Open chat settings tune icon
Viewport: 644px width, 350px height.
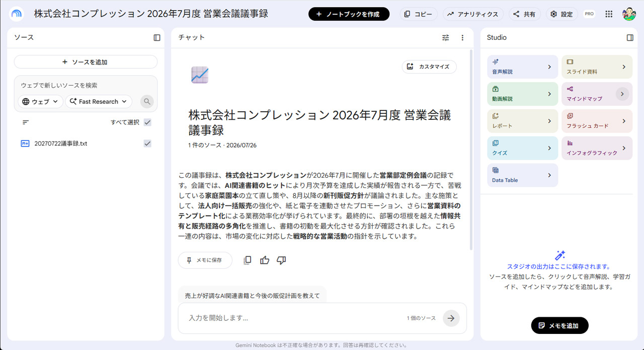tap(446, 38)
